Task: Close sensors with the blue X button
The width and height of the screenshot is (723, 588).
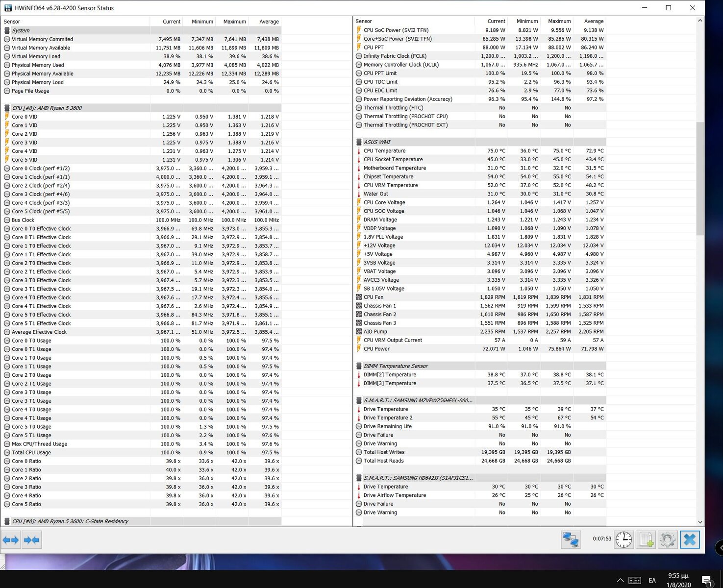Action: point(690,540)
